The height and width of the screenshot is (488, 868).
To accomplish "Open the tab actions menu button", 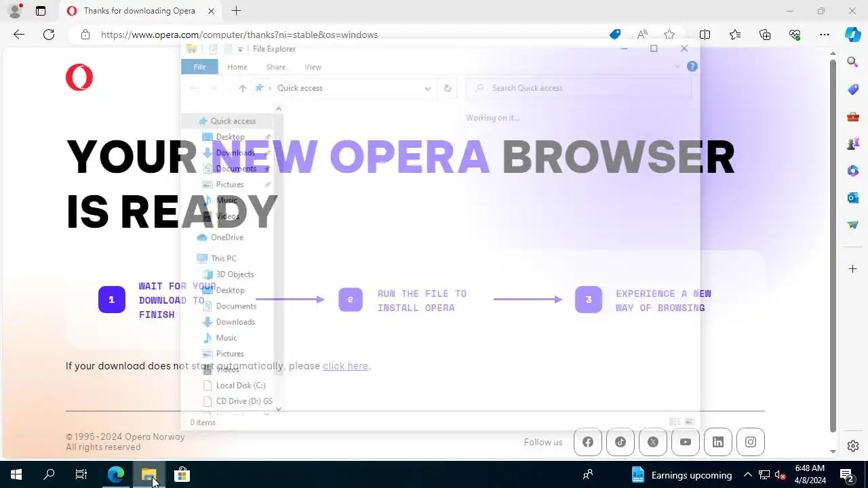I will tap(41, 11).
